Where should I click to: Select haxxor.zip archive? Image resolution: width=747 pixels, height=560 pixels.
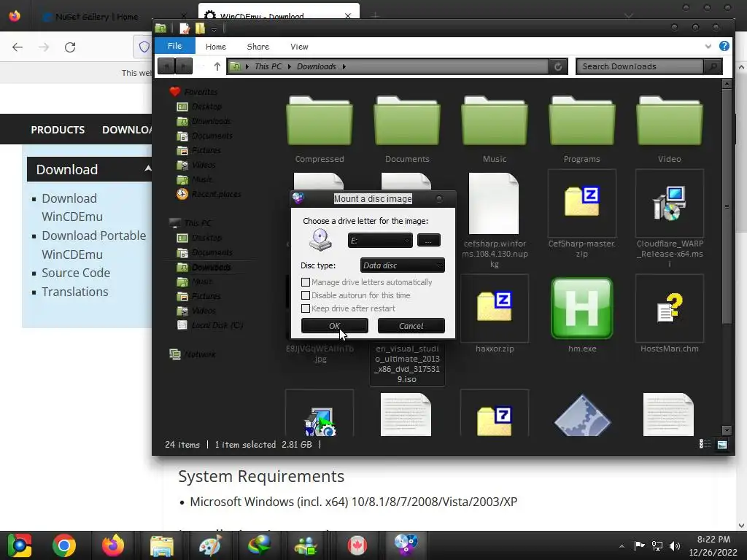pyautogui.click(x=495, y=314)
